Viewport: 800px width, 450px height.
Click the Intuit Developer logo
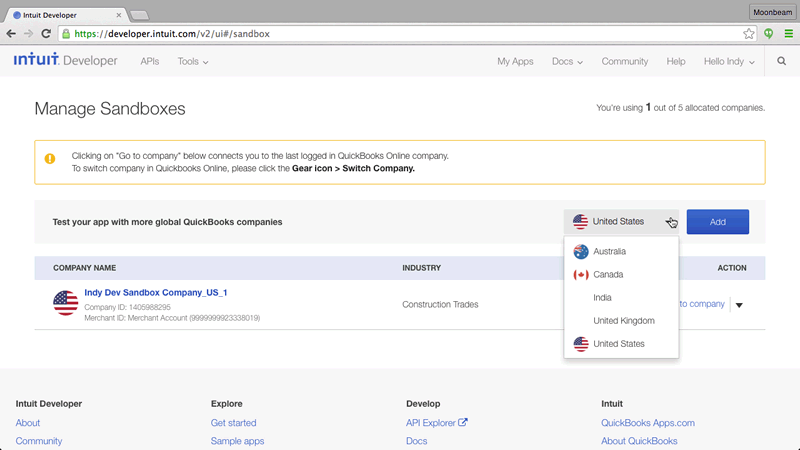65,60
